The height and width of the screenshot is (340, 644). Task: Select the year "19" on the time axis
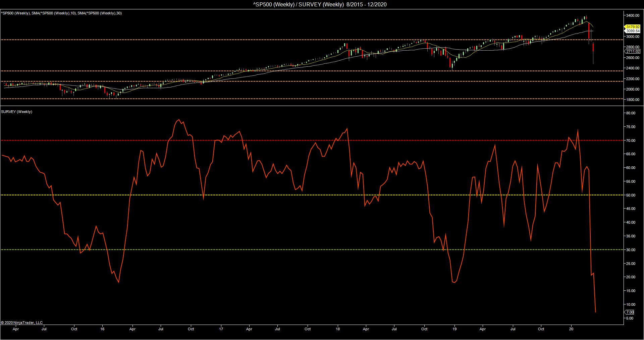coord(454,329)
